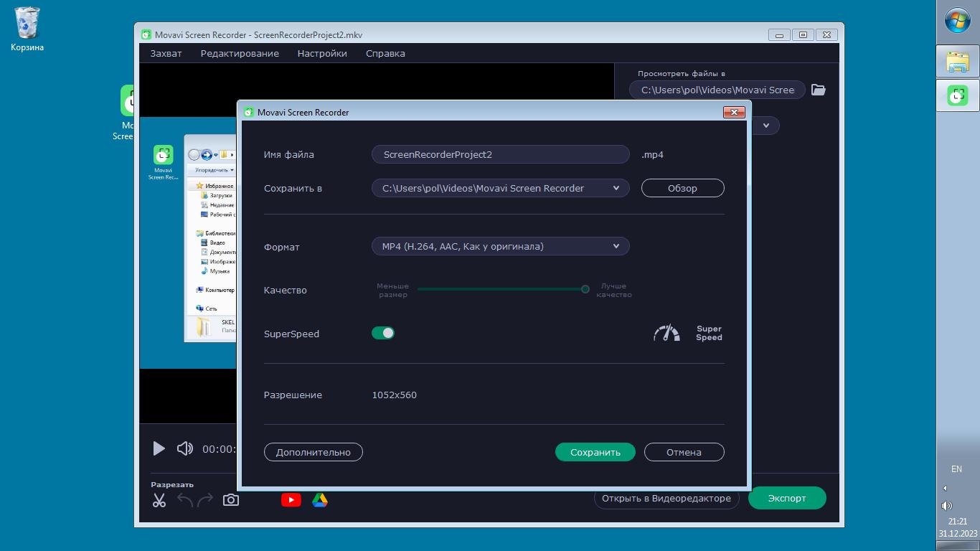
Task: Click the file name input field
Action: coord(500,154)
